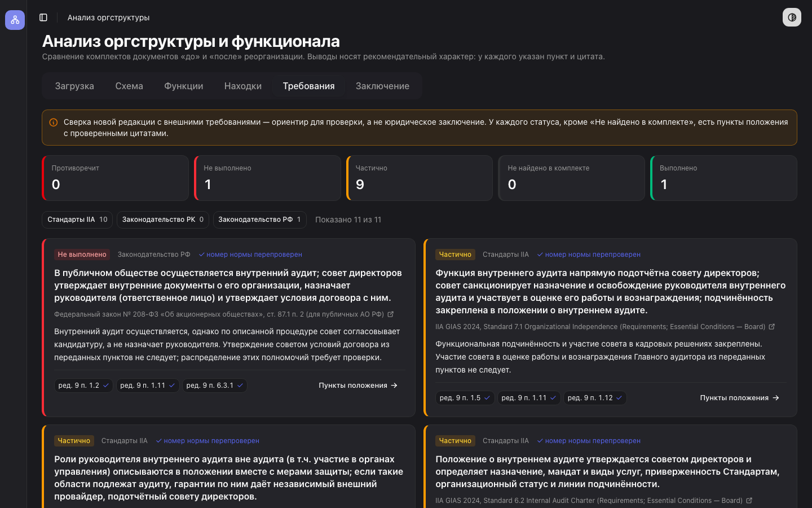Switch to the Схема tab
This screenshot has height=508, width=812.
(x=129, y=86)
